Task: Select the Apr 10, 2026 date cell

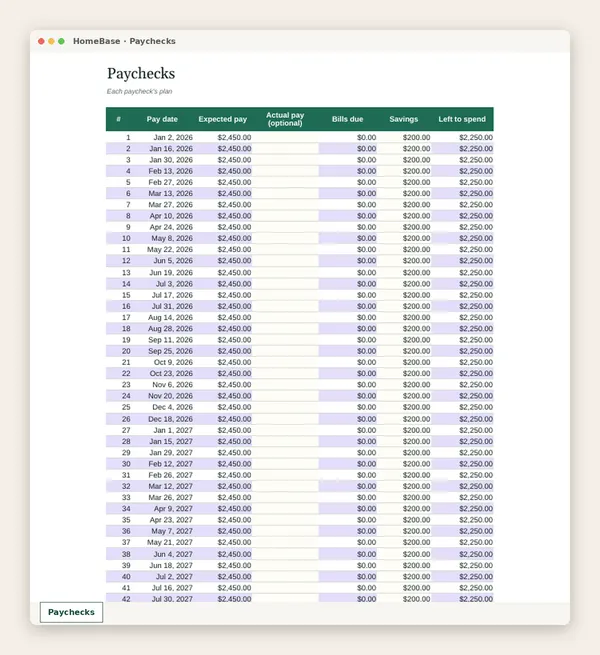Action: point(163,216)
